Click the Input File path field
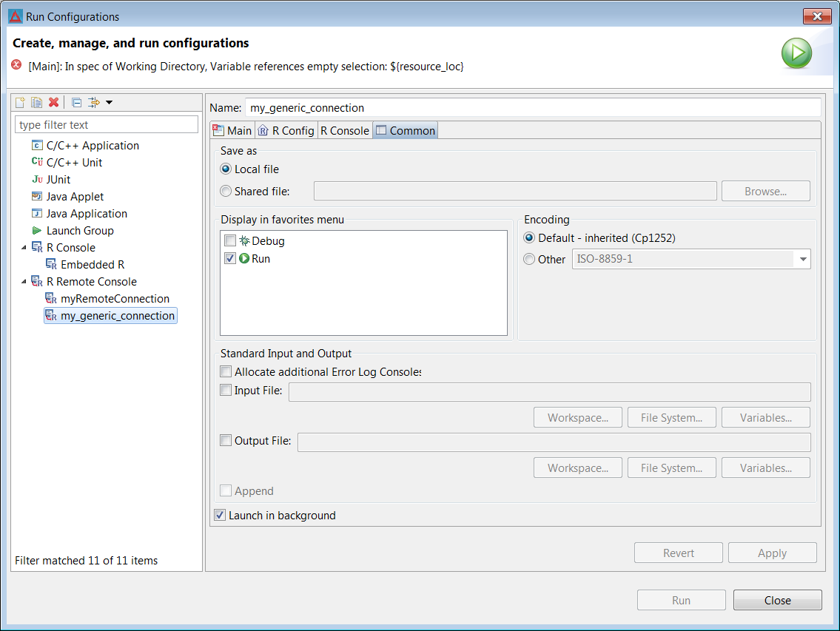 pyautogui.click(x=550, y=391)
